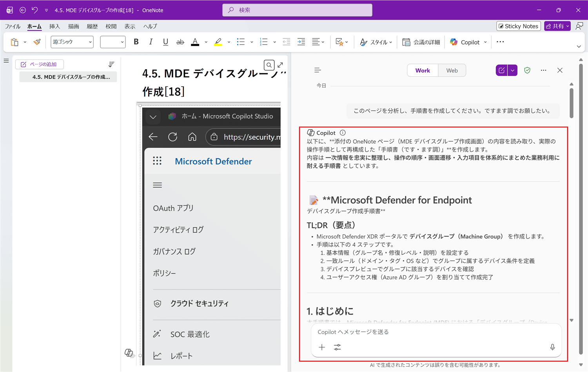Open the To Do tag checkbox dropdown
The image size is (588, 372).
(x=341, y=42)
